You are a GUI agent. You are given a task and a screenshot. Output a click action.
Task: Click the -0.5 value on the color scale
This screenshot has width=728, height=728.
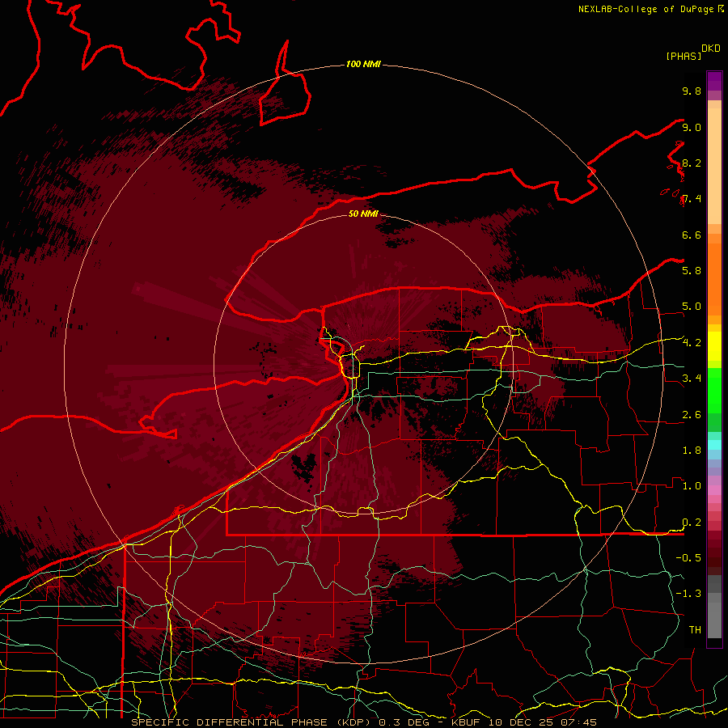point(688,557)
